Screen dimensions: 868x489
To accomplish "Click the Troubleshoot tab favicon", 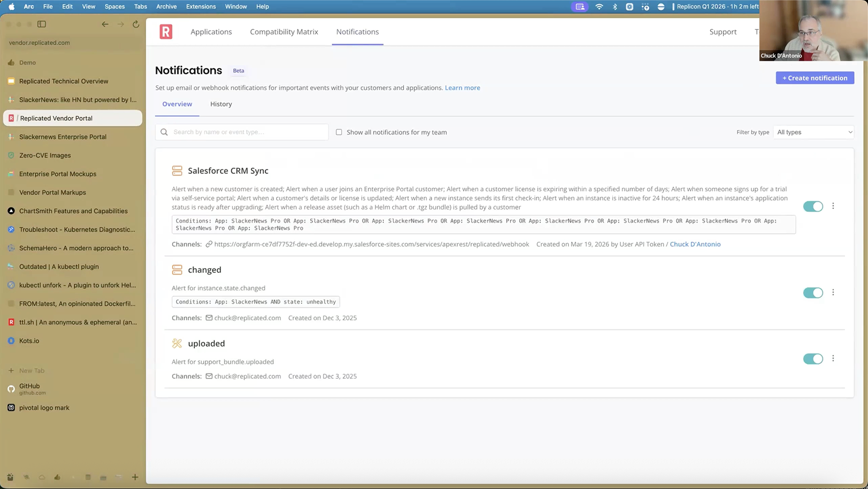I will coord(11,230).
